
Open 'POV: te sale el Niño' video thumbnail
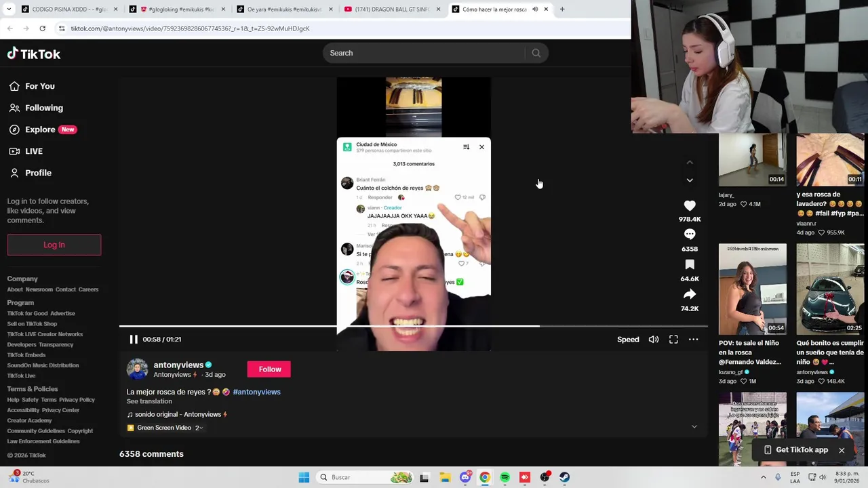tap(753, 289)
